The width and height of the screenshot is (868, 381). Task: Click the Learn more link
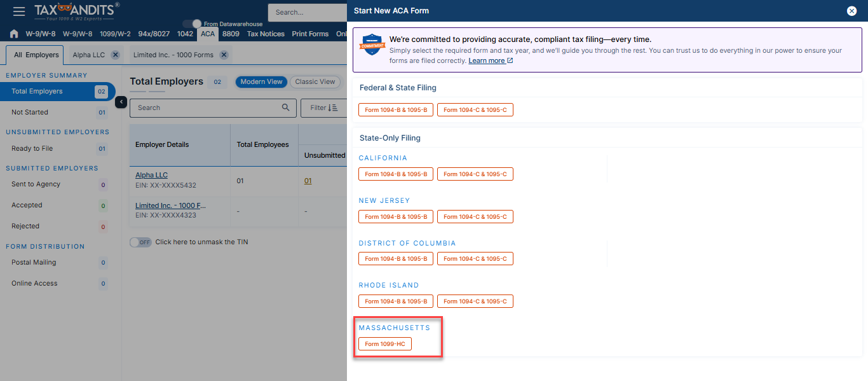coord(491,61)
